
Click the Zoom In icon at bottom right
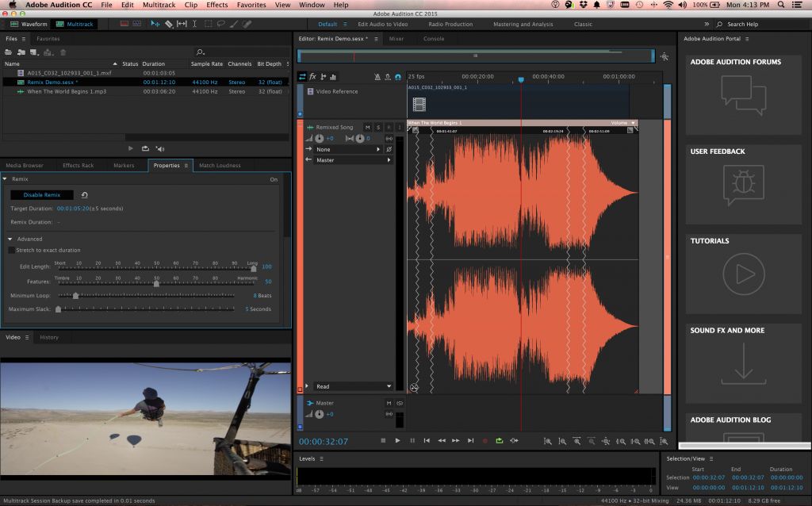(546, 440)
